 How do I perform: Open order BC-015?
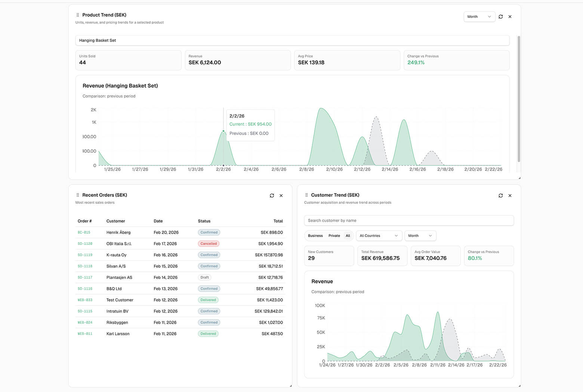(84, 233)
